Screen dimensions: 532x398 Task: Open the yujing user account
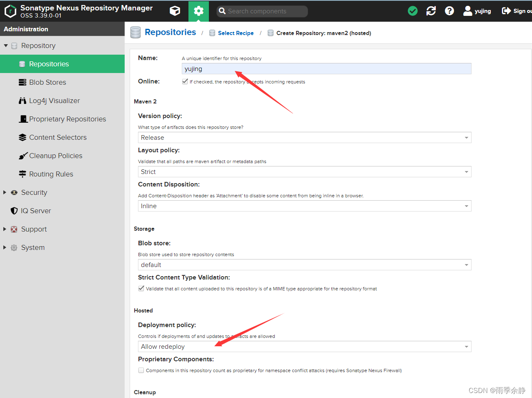pos(477,11)
